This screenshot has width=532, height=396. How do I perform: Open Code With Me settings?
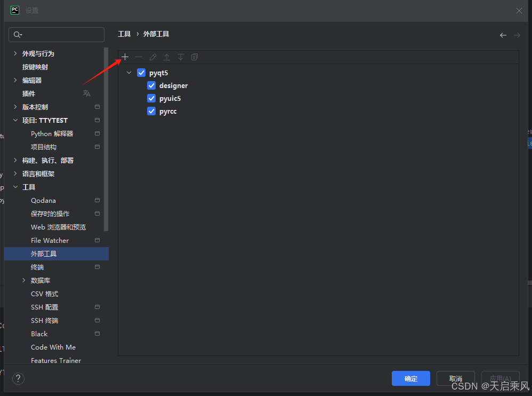pos(53,347)
